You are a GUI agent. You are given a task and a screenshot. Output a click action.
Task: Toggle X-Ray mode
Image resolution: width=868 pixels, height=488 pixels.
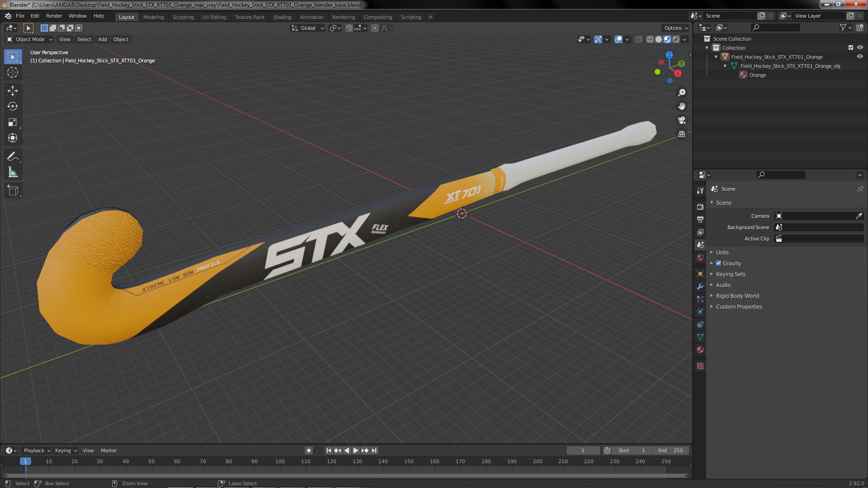click(638, 39)
